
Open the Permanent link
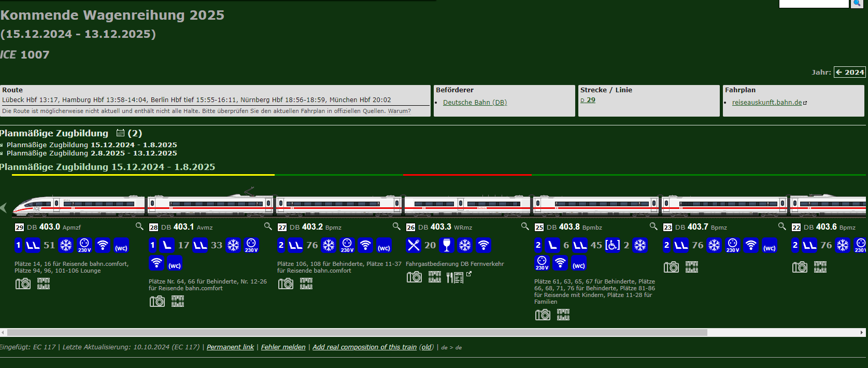point(230,347)
